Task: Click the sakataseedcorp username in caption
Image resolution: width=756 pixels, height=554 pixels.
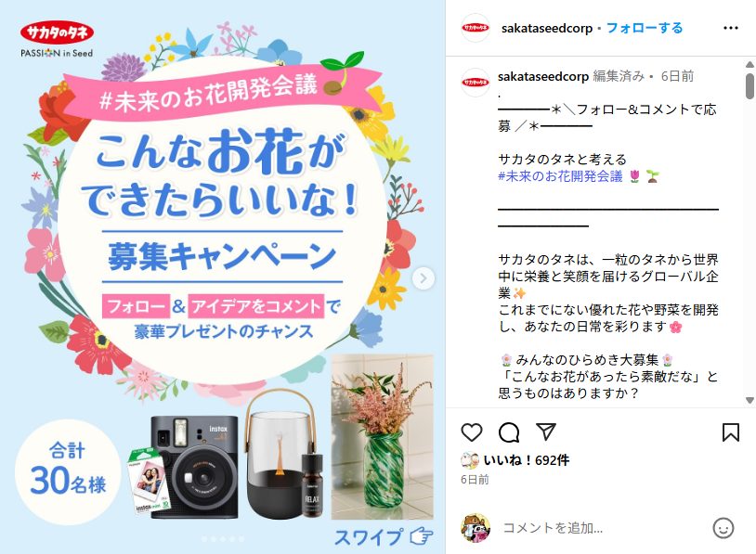Action: 543,76
